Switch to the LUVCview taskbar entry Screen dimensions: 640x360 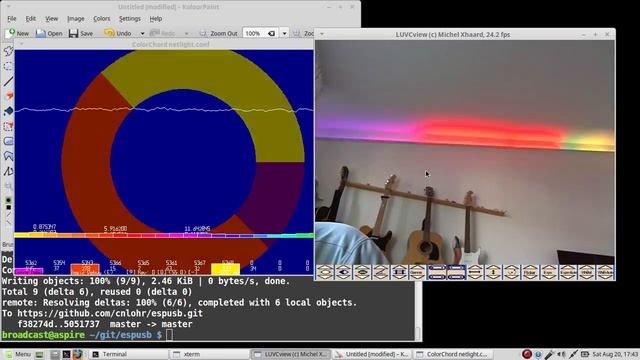pyautogui.click(x=290, y=354)
